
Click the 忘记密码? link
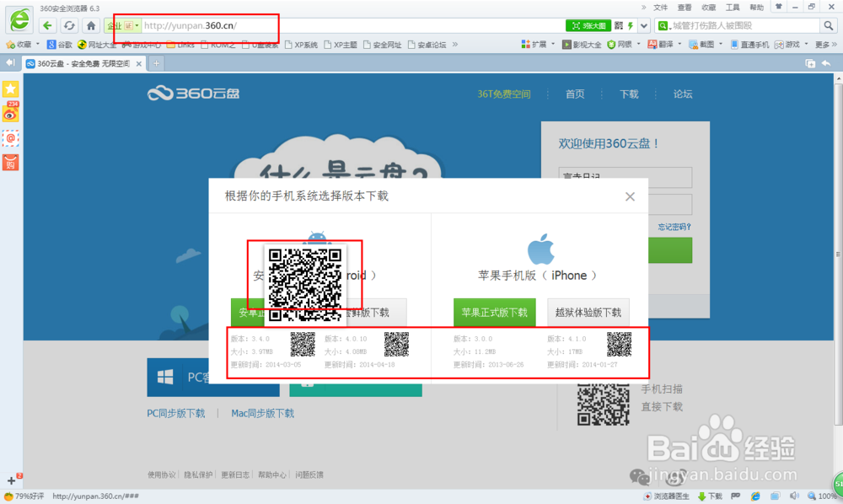point(674,227)
